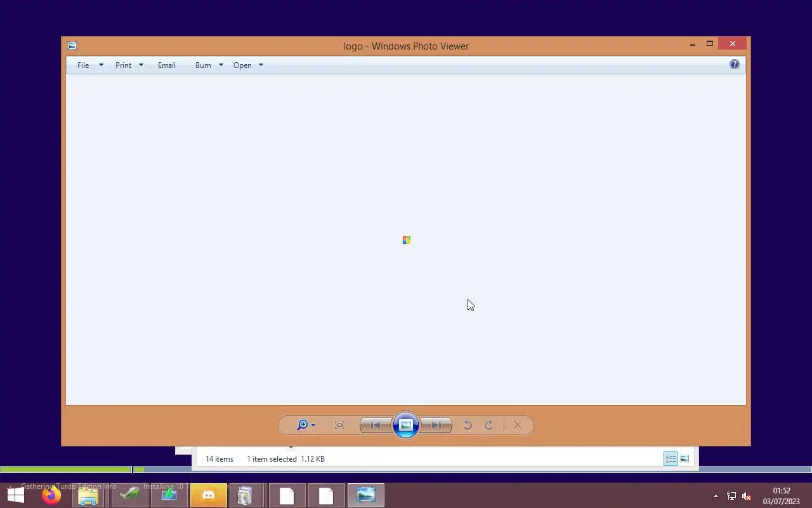Delete the photo with the X icon
Screen dimensions: 812x508
click(518, 425)
